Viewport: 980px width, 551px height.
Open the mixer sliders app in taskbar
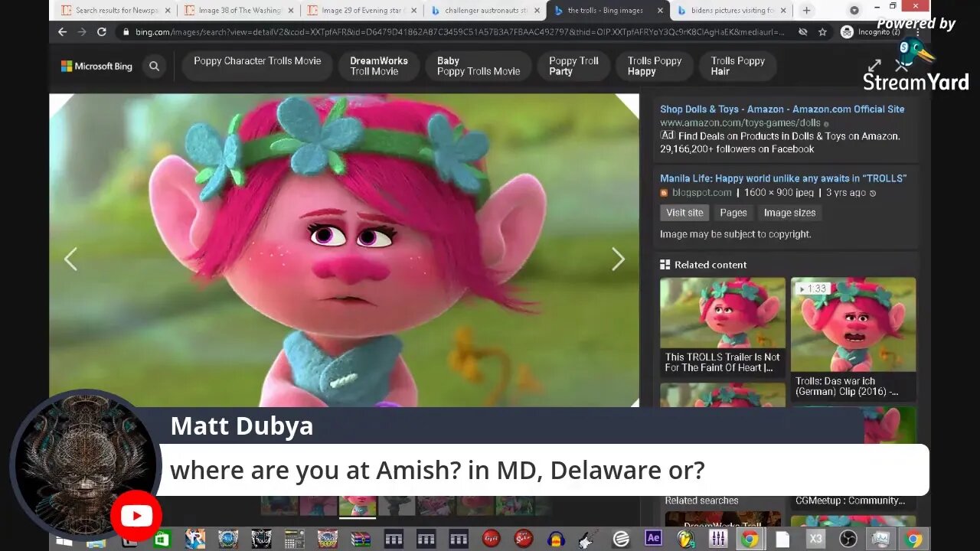click(x=718, y=540)
